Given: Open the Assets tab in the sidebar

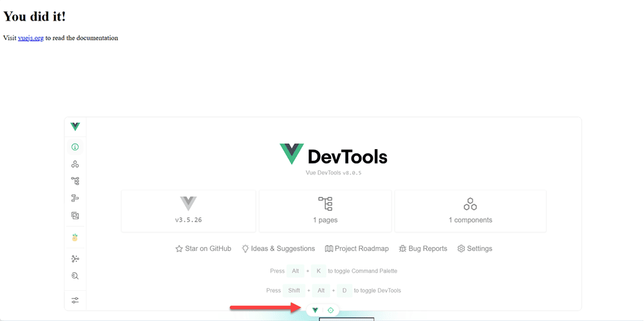Looking at the screenshot, I should point(75,216).
